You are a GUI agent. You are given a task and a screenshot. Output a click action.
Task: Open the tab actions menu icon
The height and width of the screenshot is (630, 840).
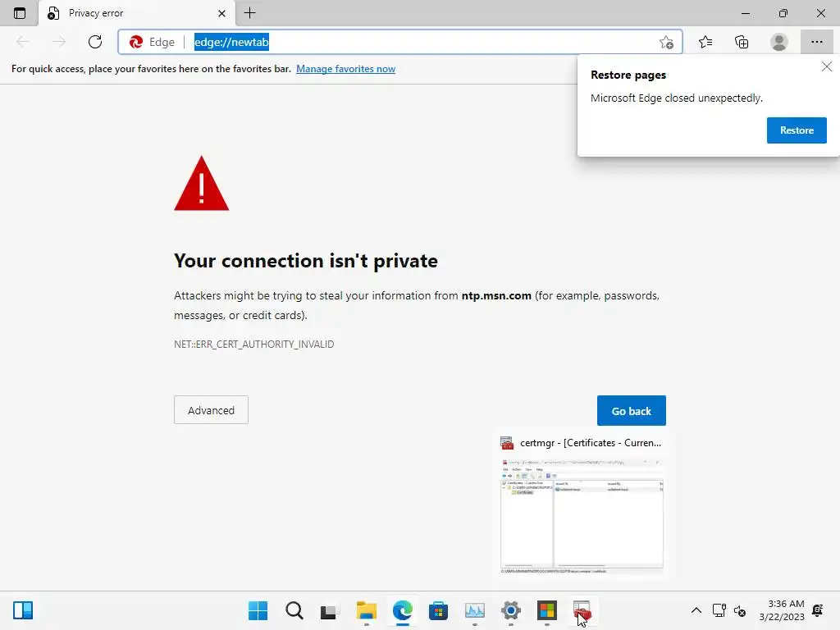point(20,13)
